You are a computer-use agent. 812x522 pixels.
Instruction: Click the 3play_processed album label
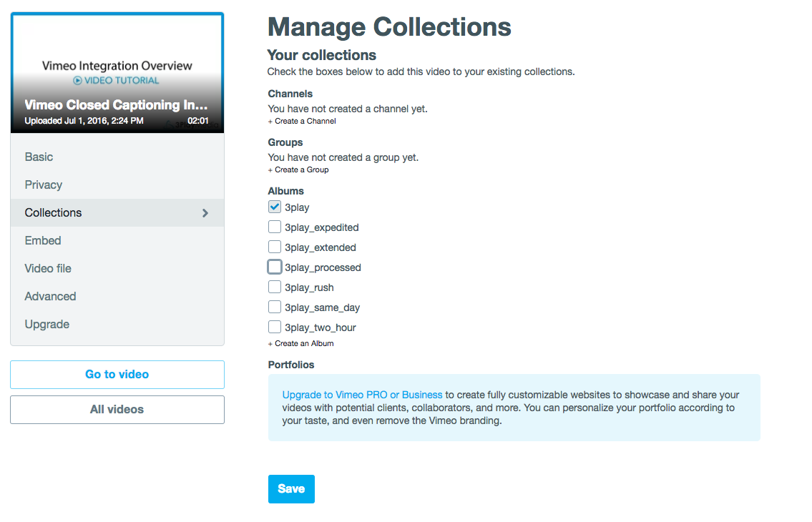pos(323,267)
